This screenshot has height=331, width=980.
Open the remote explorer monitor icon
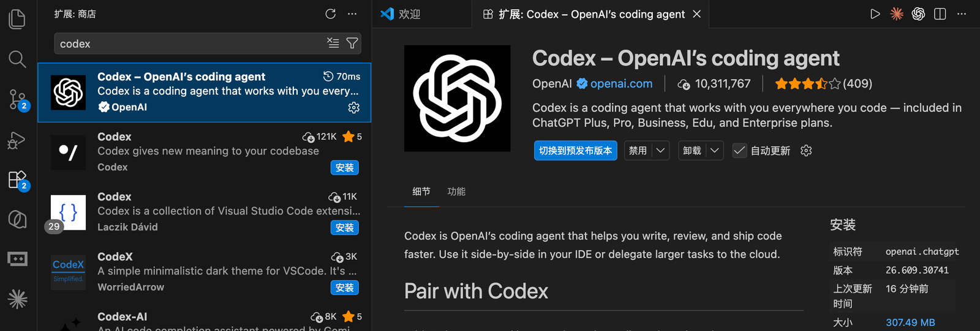pyautogui.click(x=17, y=259)
